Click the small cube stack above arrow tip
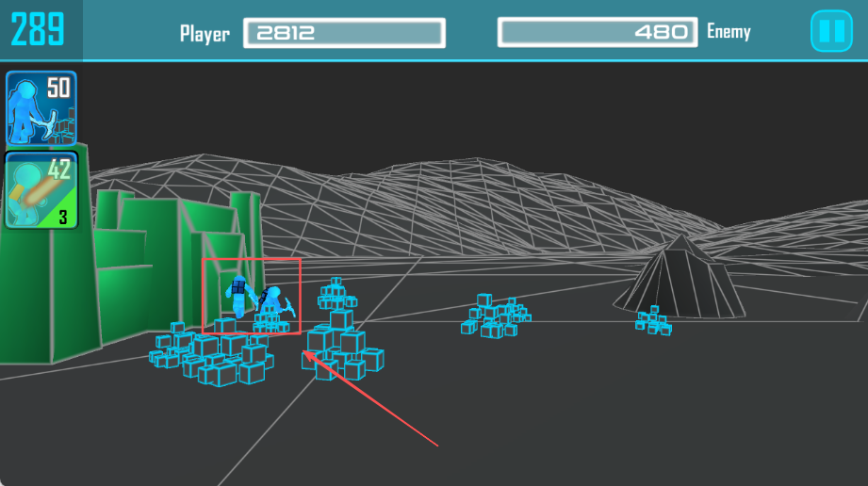Viewport: 868px width, 486px height. 336,294
